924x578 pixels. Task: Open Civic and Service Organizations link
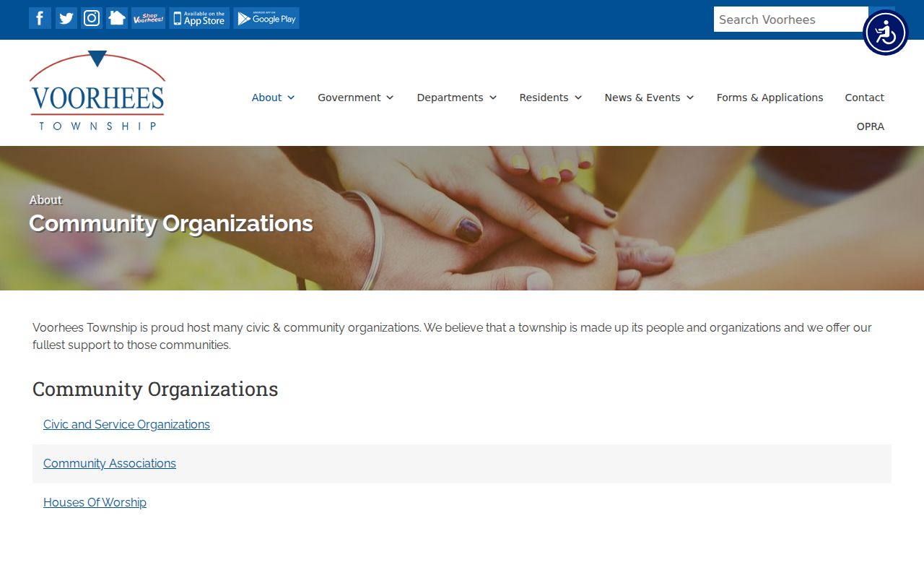coord(126,424)
